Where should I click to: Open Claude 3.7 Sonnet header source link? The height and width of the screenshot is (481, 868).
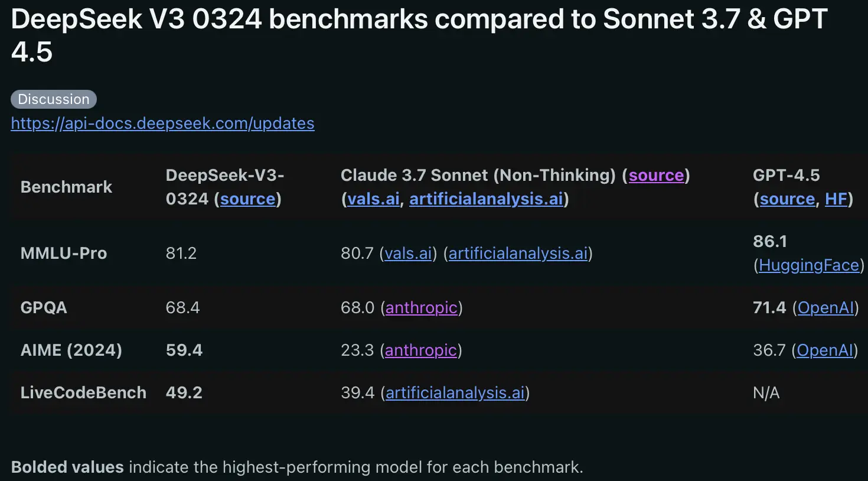[655, 175]
